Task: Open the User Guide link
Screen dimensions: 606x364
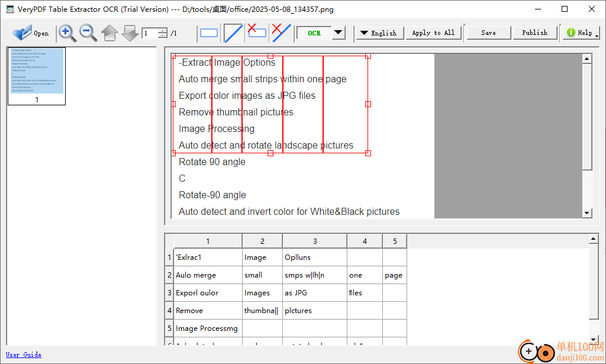Action: click(x=24, y=355)
